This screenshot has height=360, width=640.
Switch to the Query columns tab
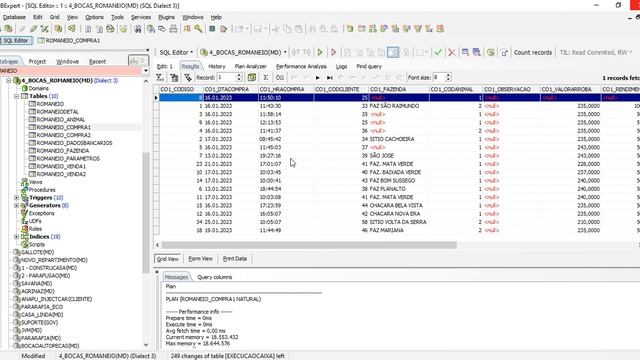pyautogui.click(x=215, y=277)
